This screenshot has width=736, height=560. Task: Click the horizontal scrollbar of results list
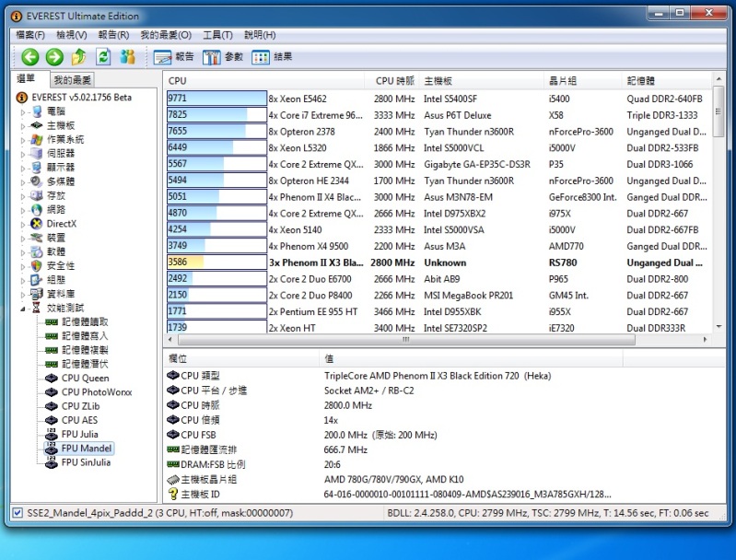click(406, 339)
